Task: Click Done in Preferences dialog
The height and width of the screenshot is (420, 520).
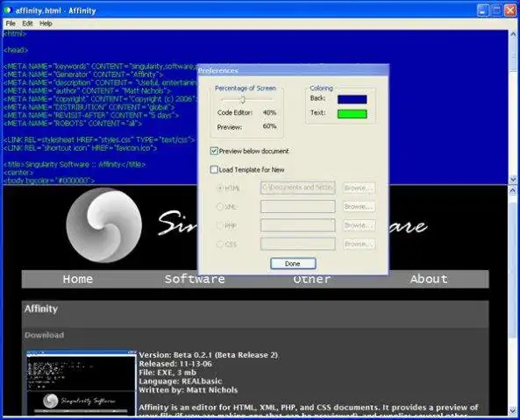Action: click(293, 264)
